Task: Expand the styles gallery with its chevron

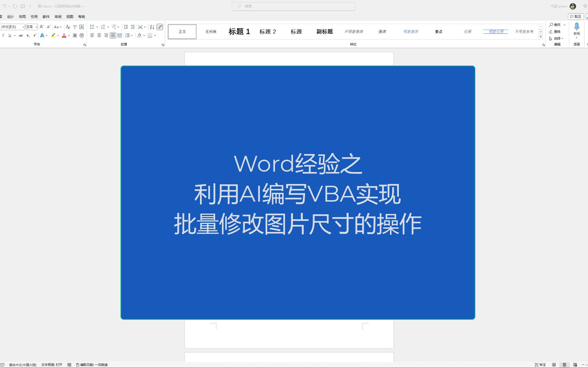Action: (x=541, y=37)
